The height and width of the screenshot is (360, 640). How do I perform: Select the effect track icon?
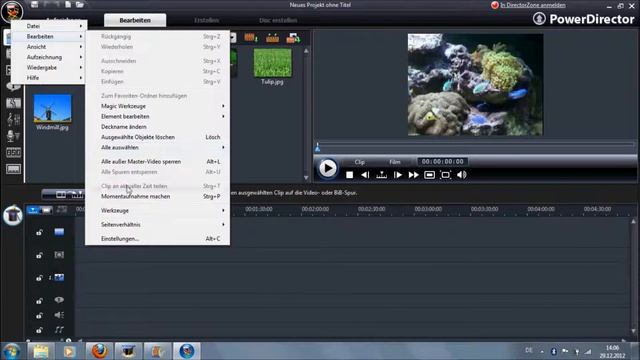pyautogui.click(x=59, y=255)
